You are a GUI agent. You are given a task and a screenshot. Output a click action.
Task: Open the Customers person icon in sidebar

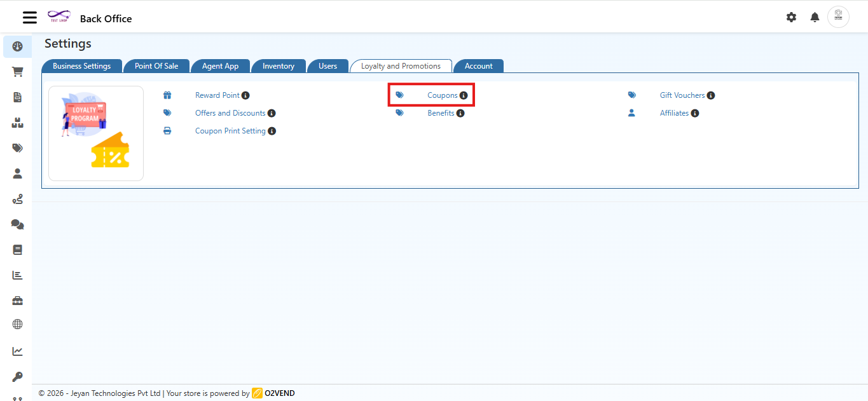[x=17, y=173]
